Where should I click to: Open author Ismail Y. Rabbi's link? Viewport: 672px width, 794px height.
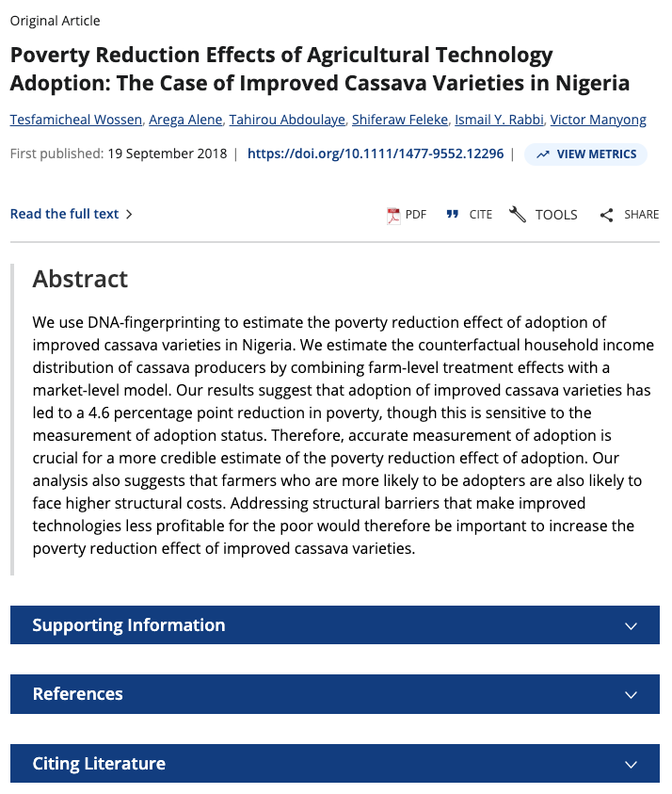(499, 120)
